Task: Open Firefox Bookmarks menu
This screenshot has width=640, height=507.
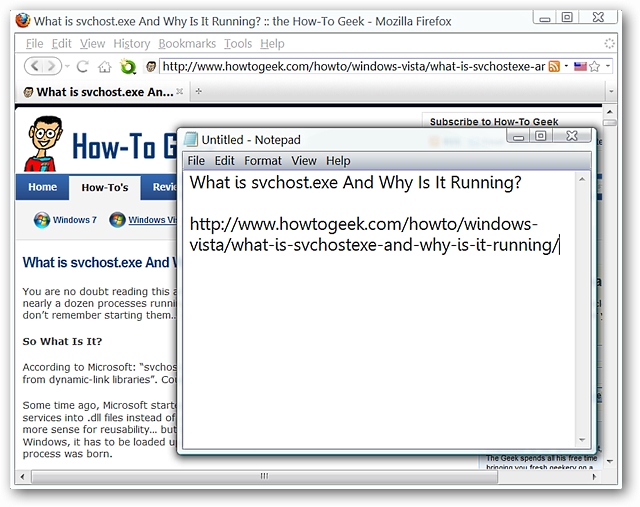Action: [187, 44]
